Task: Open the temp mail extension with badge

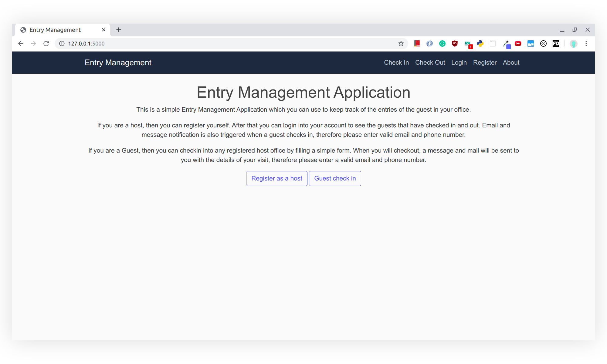Action: pos(468,45)
